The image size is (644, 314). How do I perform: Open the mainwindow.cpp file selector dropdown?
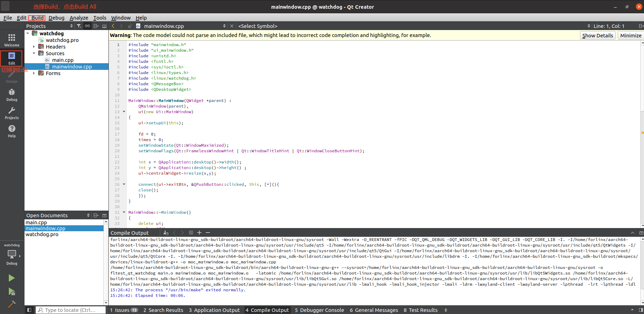(x=224, y=26)
